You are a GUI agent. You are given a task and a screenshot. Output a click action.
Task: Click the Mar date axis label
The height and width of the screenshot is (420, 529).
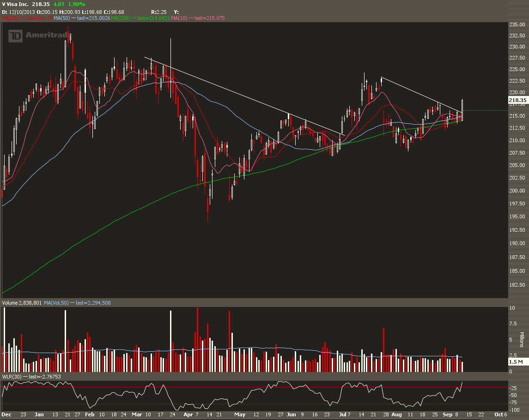click(x=137, y=414)
